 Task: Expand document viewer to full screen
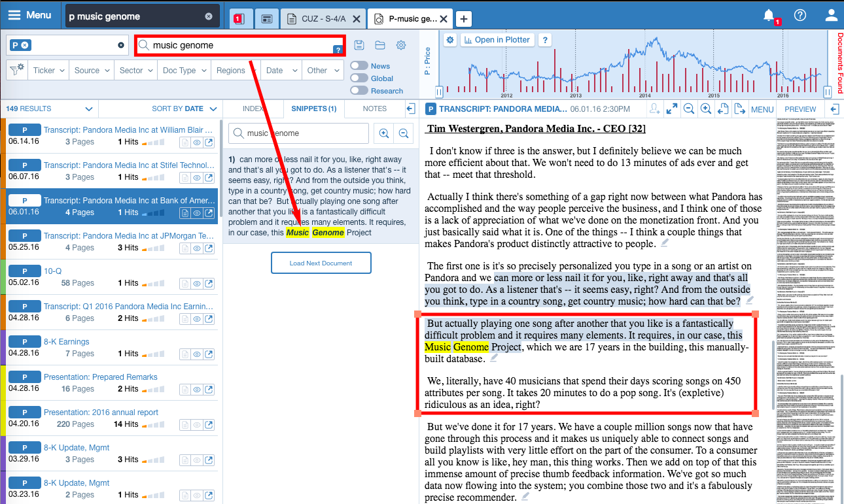[672, 109]
